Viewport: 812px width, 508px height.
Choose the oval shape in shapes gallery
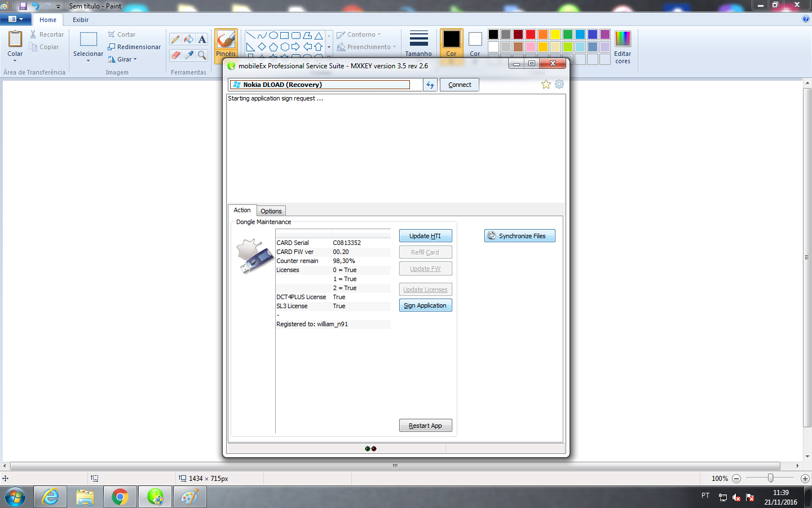point(273,35)
